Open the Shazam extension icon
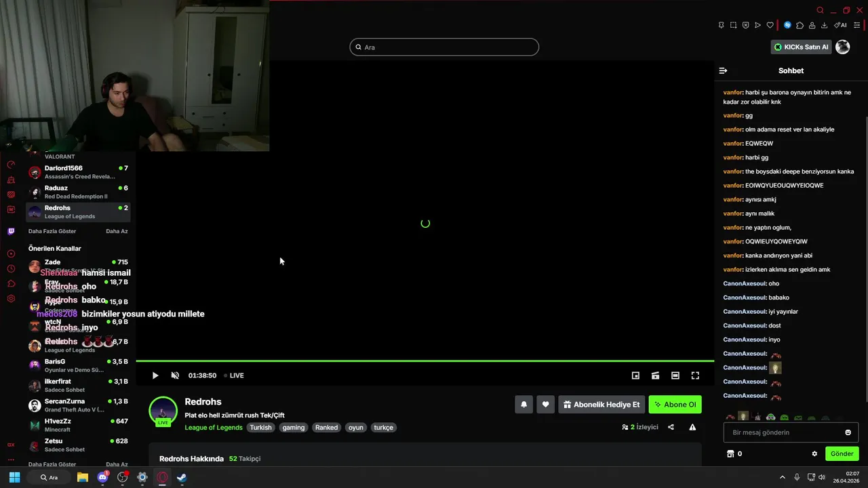Viewport: 868px width, 488px height. [787, 25]
